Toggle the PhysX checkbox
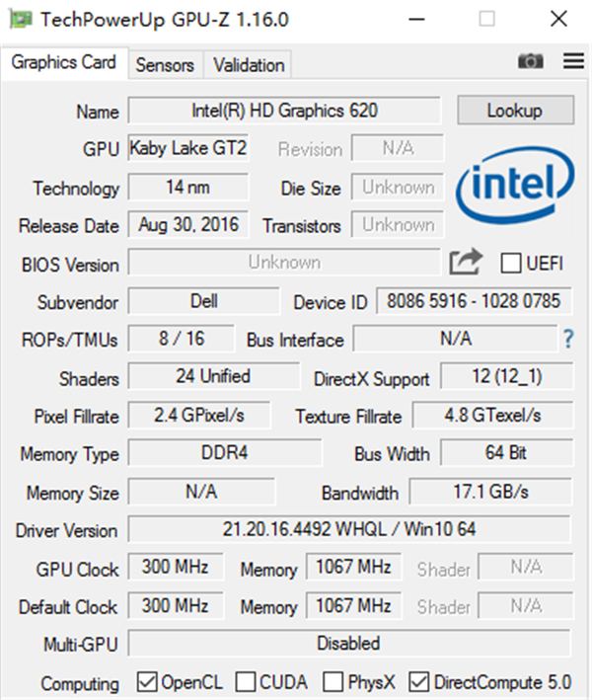The width and height of the screenshot is (592, 700). tap(333, 682)
